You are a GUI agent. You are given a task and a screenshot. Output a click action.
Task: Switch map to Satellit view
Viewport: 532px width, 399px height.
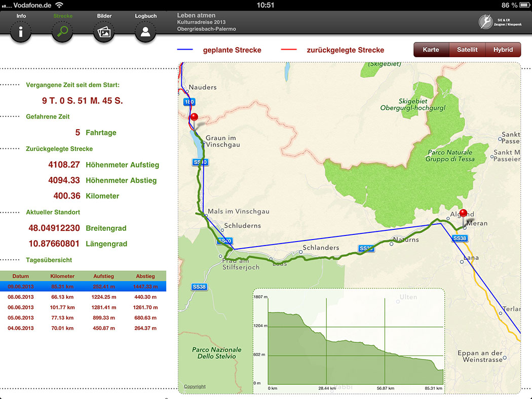(x=467, y=50)
